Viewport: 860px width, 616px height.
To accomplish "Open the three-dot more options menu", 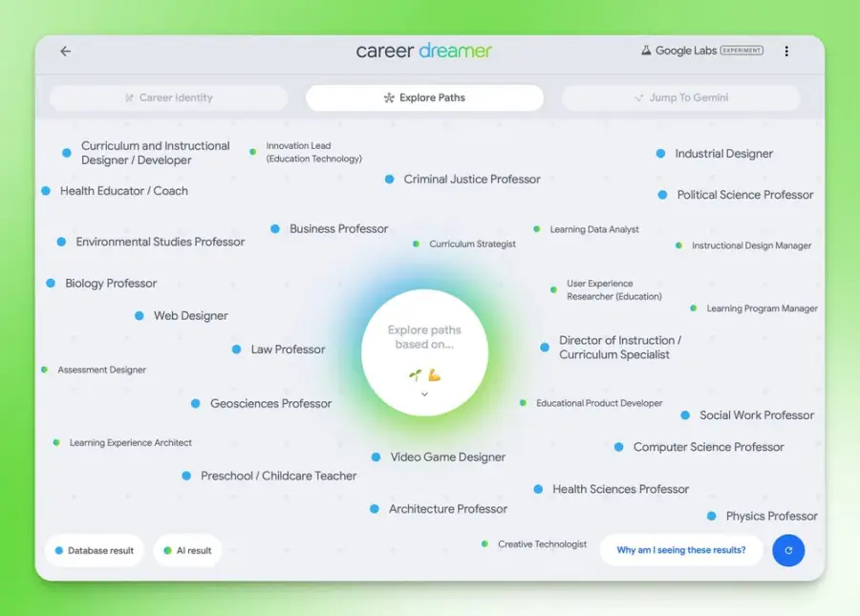I will [786, 51].
